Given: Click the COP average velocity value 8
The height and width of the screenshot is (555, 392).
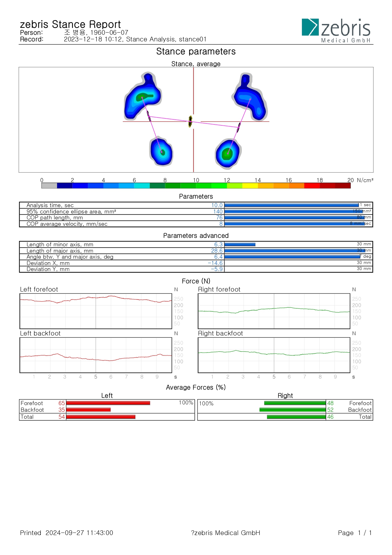Looking at the screenshot, I should 221,224.
